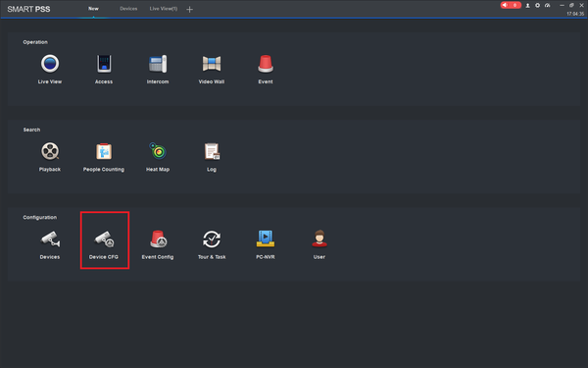Switch to the Live View tab

coord(164,9)
